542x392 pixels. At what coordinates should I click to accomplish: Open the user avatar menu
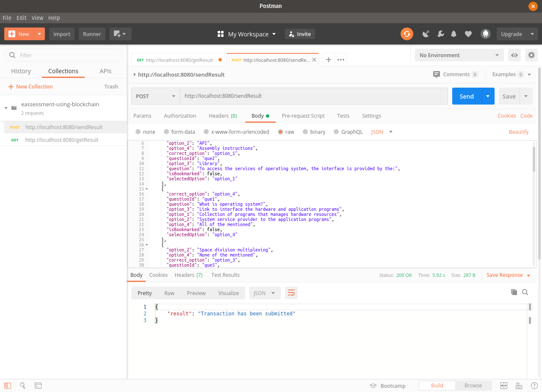485,34
